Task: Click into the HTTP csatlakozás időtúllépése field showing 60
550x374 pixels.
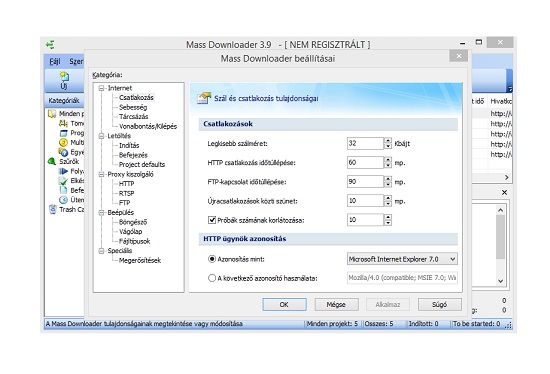Action: [365, 162]
